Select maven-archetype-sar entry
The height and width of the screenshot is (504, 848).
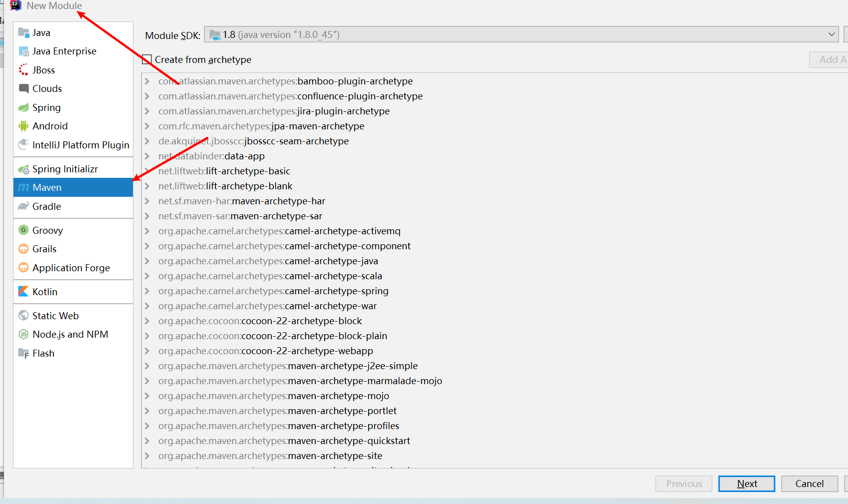click(x=240, y=216)
